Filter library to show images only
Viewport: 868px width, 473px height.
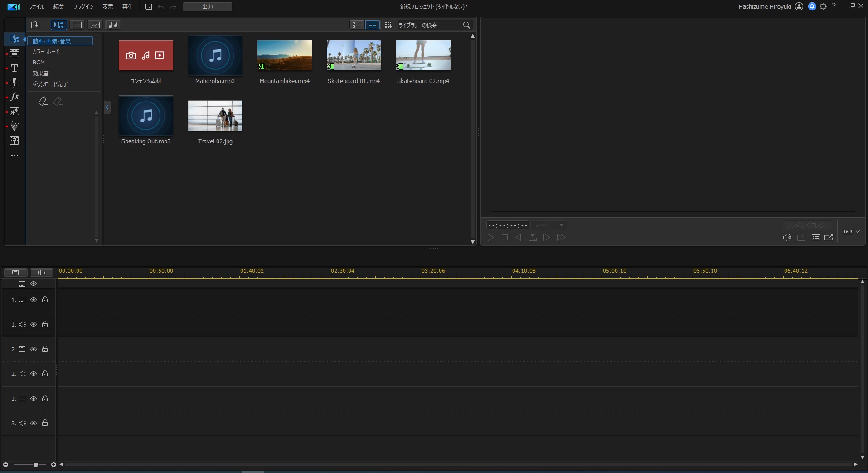click(95, 25)
